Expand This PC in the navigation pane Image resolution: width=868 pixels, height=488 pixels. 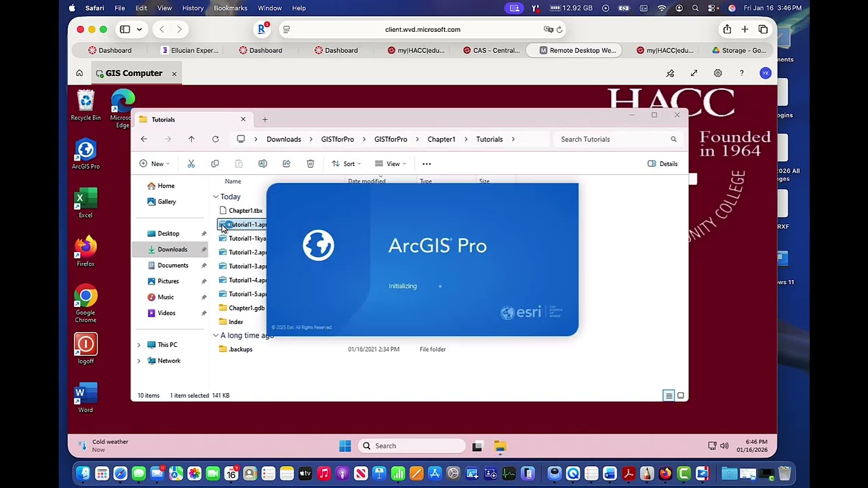139,345
